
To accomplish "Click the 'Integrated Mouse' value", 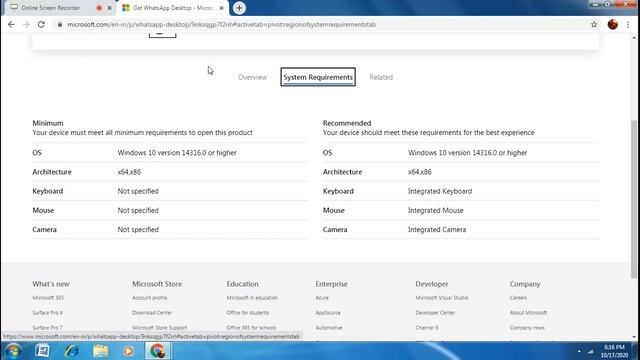I will (436, 210).
